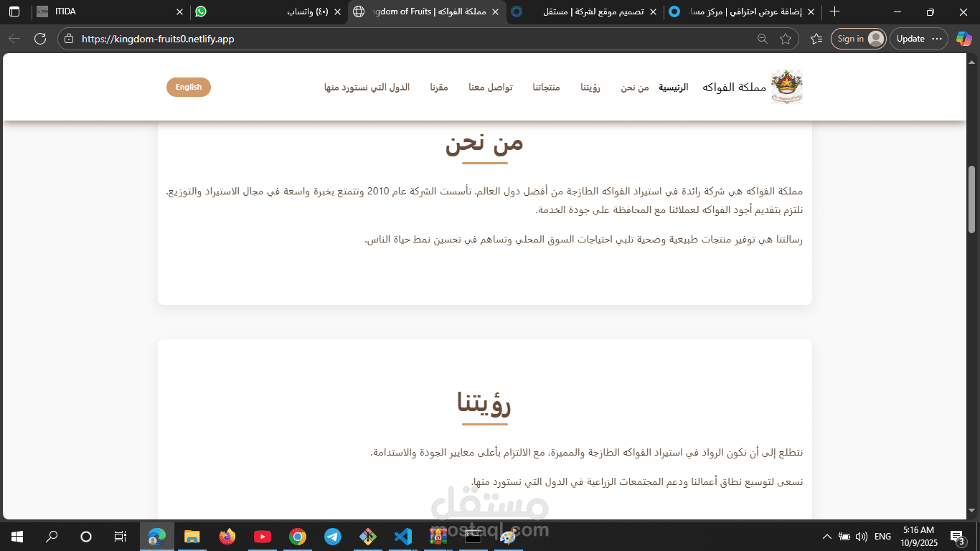Image resolution: width=980 pixels, height=551 pixels.
Task: Click Sign in button in Edge
Action: (x=859, y=39)
